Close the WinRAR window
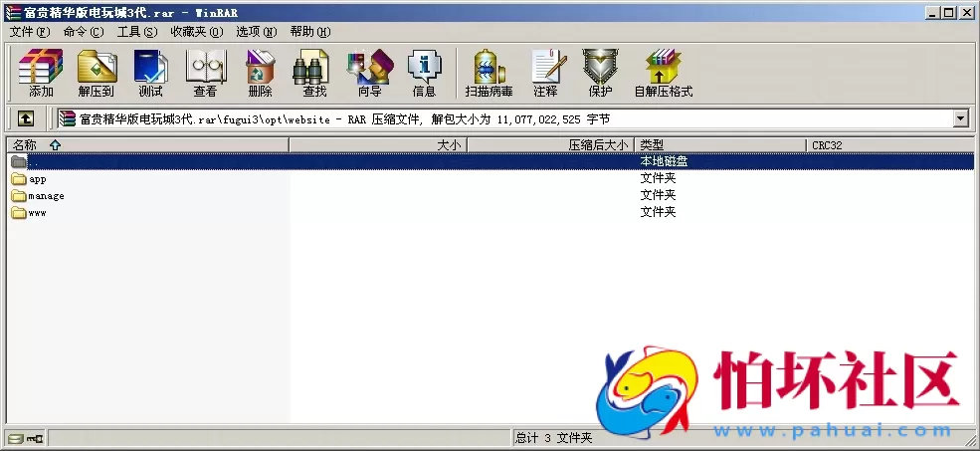The width and height of the screenshot is (980, 451). point(966,13)
